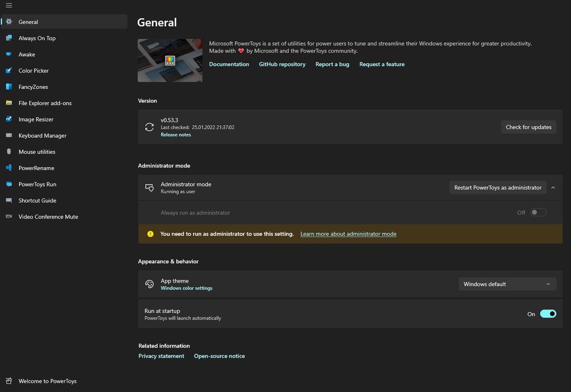Open the Documentation link
571x392 pixels.
pos(229,64)
